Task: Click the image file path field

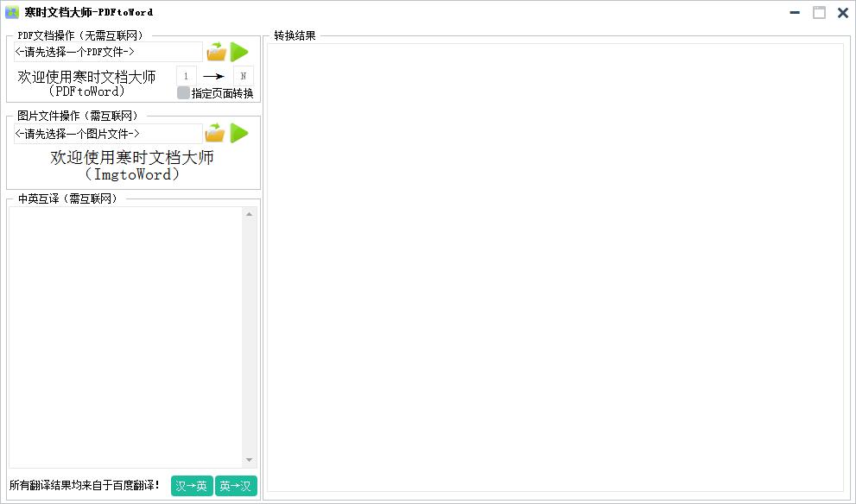Action: point(108,133)
